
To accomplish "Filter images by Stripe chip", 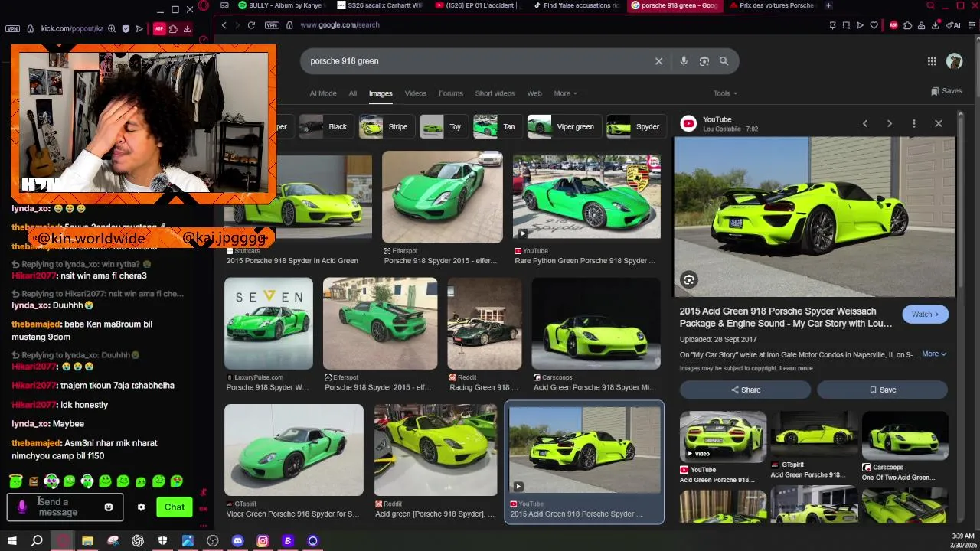I will coord(386,127).
